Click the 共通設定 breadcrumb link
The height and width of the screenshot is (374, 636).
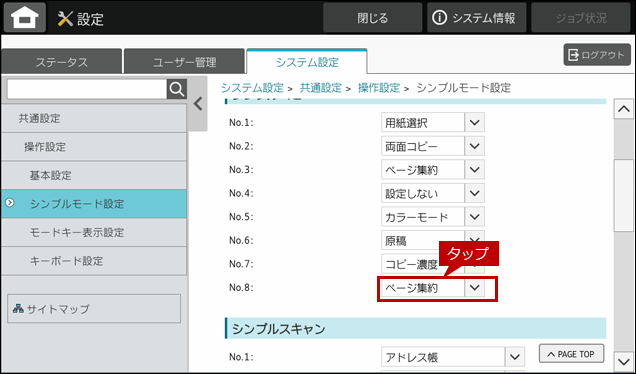(320, 88)
